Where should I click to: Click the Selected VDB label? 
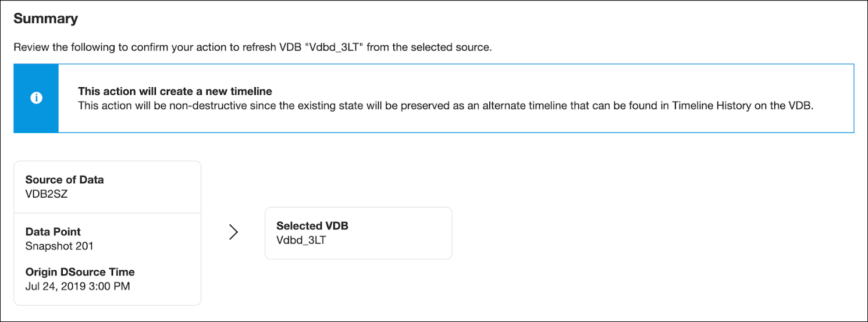click(x=312, y=226)
